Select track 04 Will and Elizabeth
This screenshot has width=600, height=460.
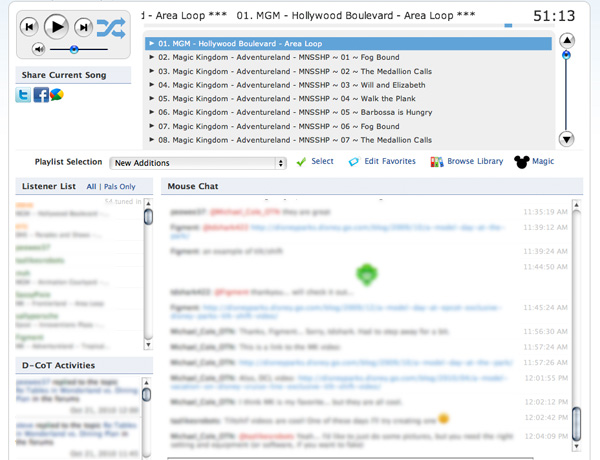(348, 85)
